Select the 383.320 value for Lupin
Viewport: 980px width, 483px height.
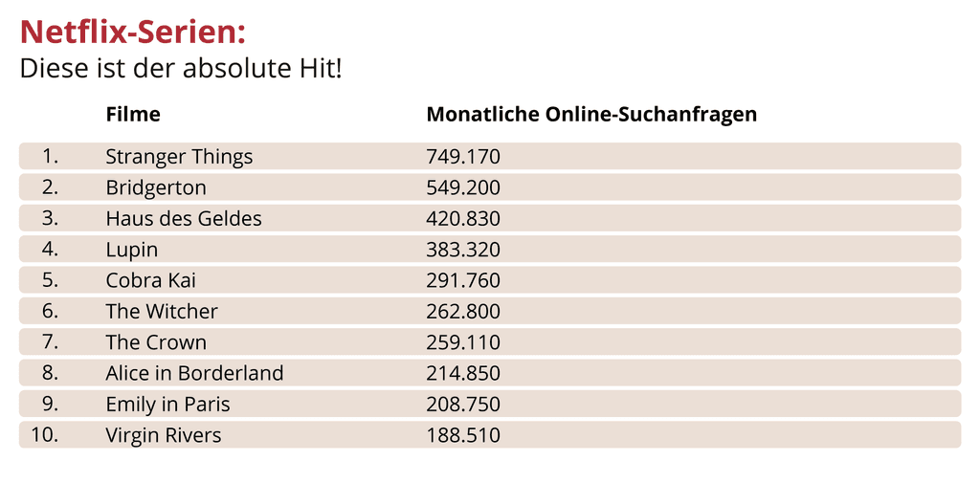(x=463, y=250)
